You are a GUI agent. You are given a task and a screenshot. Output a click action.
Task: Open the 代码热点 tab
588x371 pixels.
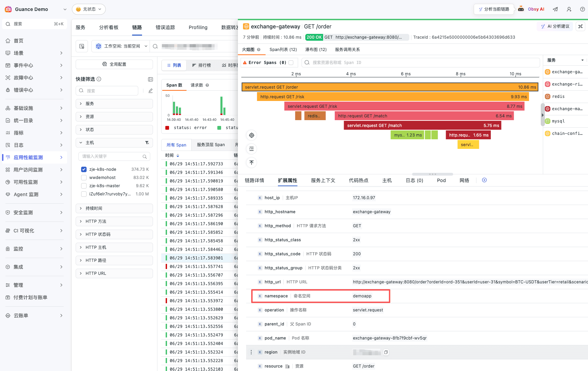point(359,180)
